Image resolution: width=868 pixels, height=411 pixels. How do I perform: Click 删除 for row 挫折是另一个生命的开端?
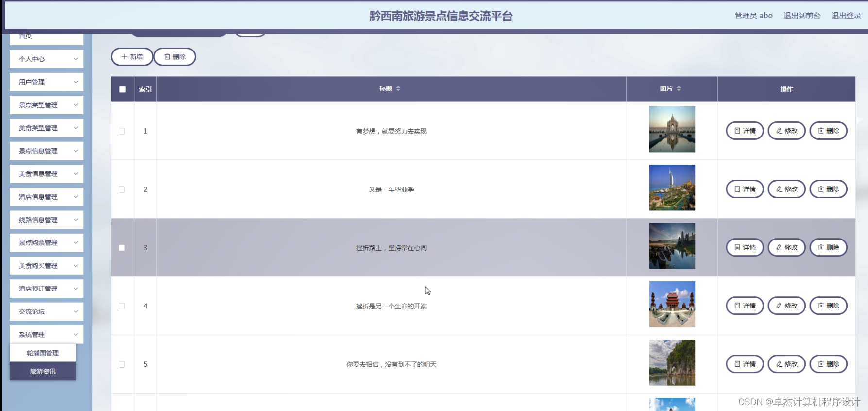[828, 306]
